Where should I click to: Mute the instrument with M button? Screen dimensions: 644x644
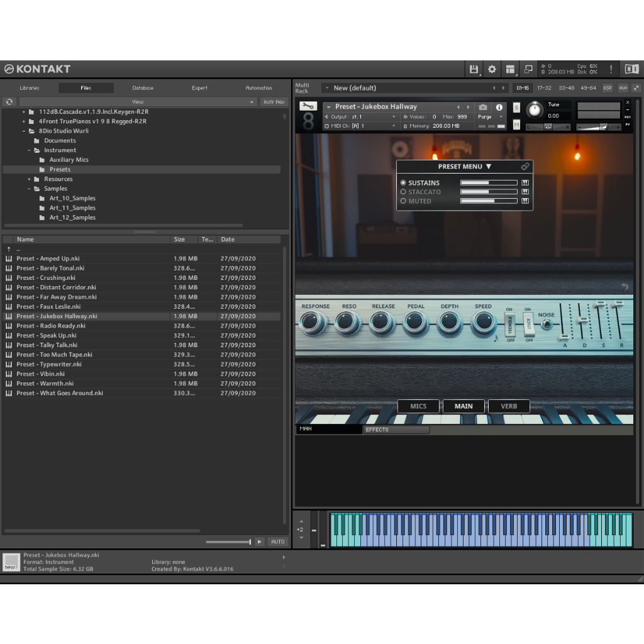(x=516, y=125)
